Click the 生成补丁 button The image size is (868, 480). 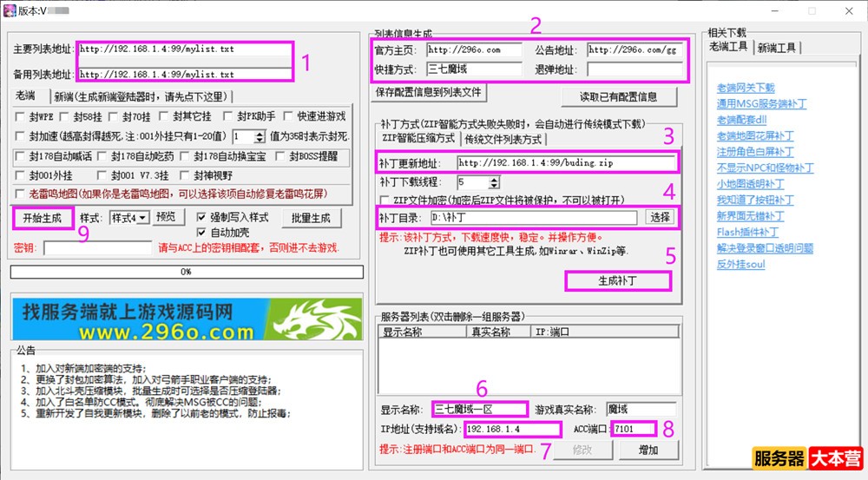click(617, 280)
